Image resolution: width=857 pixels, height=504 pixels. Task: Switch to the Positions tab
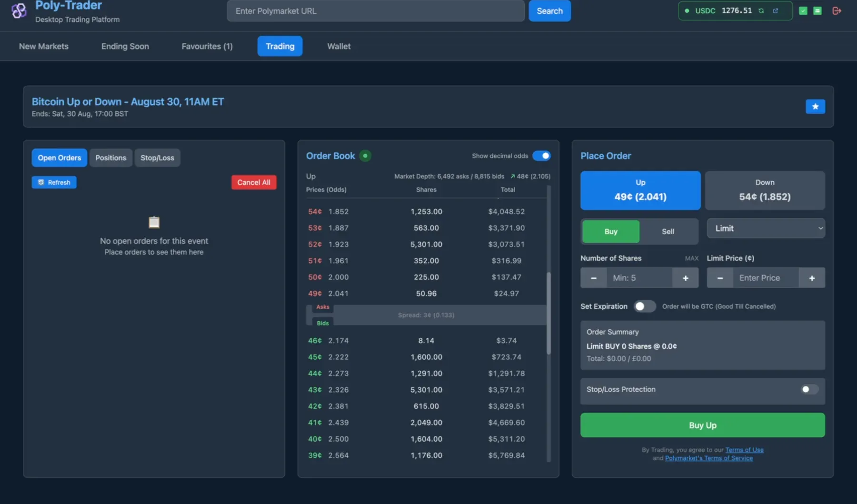(111, 158)
